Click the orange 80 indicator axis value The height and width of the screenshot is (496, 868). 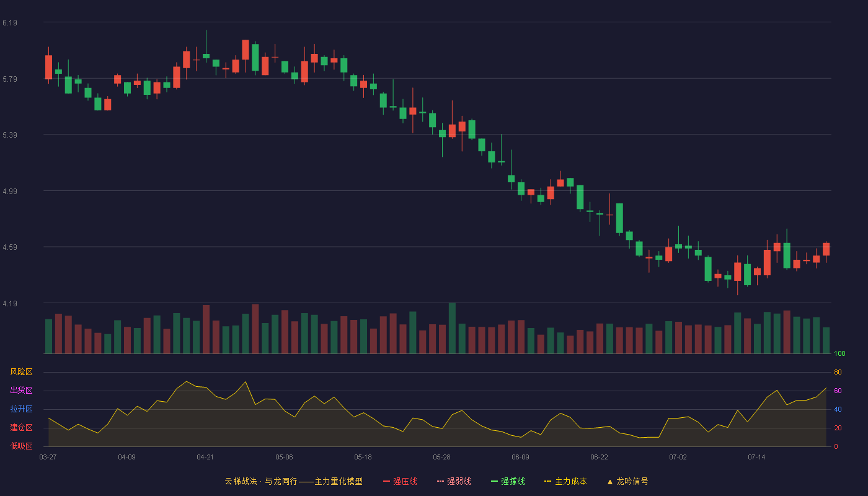pos(838,373)
